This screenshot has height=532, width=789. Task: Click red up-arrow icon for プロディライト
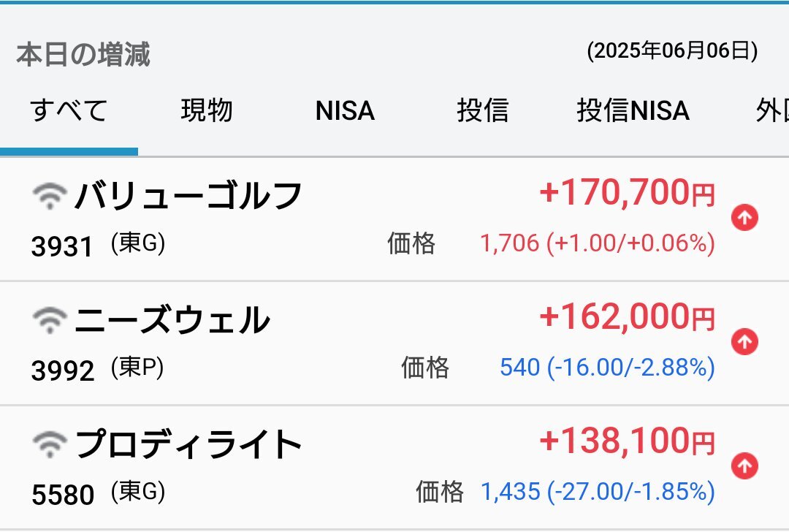click(x=744, y=466)
